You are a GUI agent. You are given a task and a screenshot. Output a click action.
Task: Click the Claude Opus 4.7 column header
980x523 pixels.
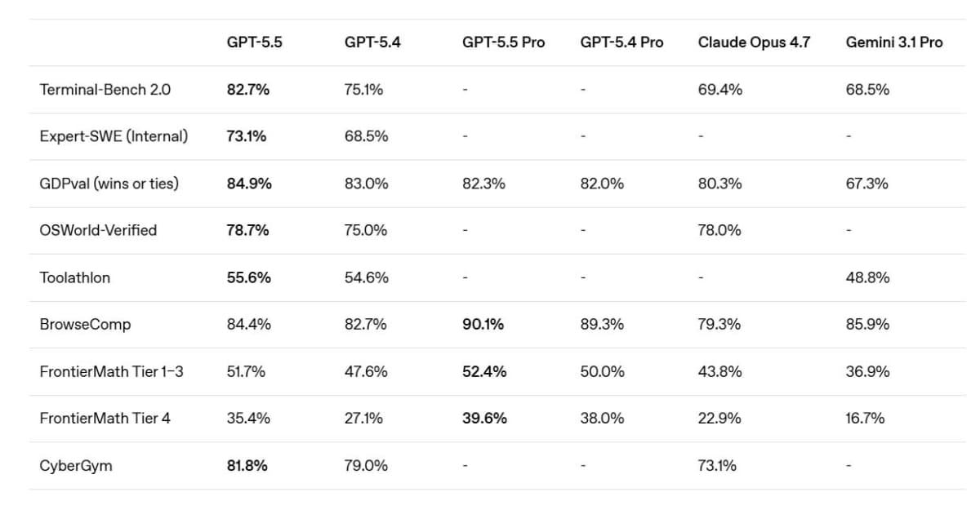pos(754,42)
